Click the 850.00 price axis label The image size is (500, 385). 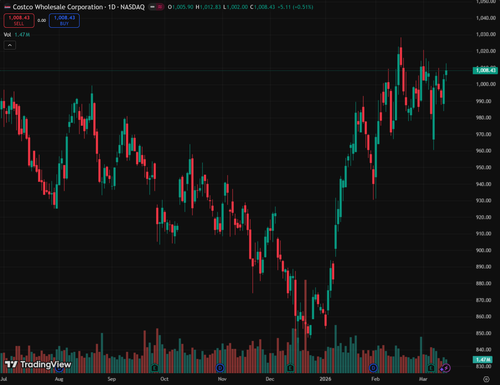484,333
